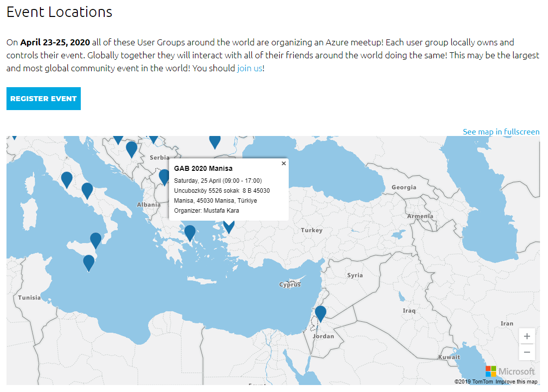Click the Improve this map link

click(x=516, y=382)
